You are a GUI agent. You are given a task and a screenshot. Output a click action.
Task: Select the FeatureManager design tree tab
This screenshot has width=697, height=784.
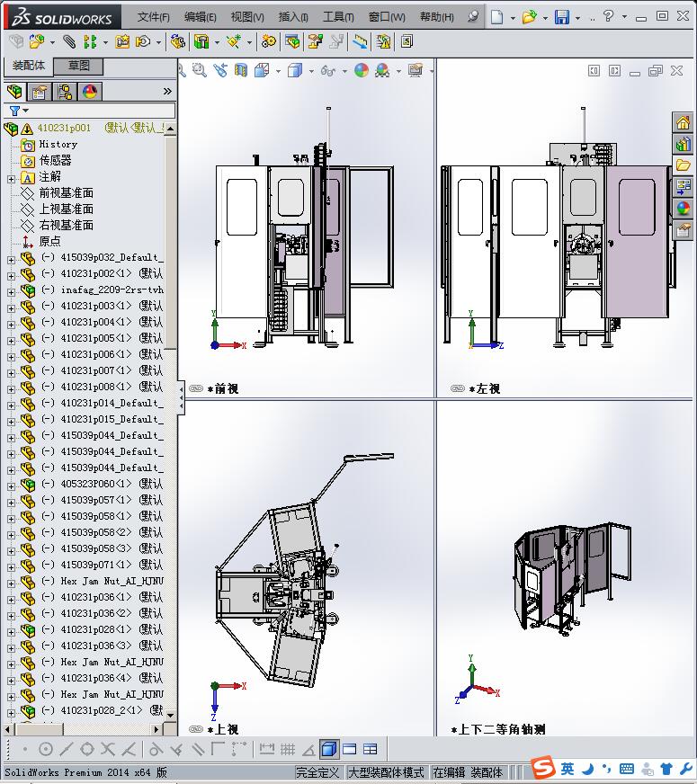point(15,92)
